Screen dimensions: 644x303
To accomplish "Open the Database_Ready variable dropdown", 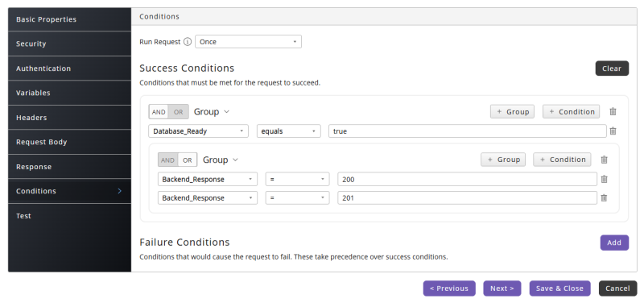I will tap(198, 131).
